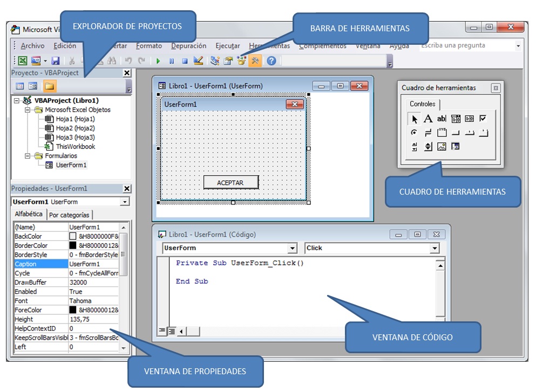Select the TabStrip control tool
Image resolution: width=536 pixels, height=392 pixels.
click(x=470, y=133)
